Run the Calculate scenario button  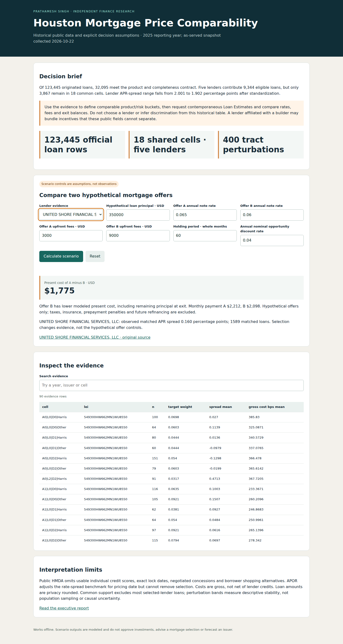61,256
